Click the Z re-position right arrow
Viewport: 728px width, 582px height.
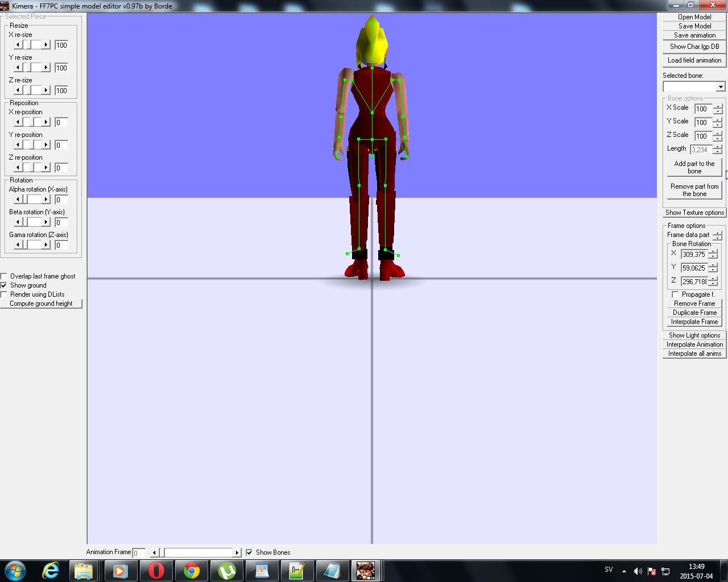(46, 167)
